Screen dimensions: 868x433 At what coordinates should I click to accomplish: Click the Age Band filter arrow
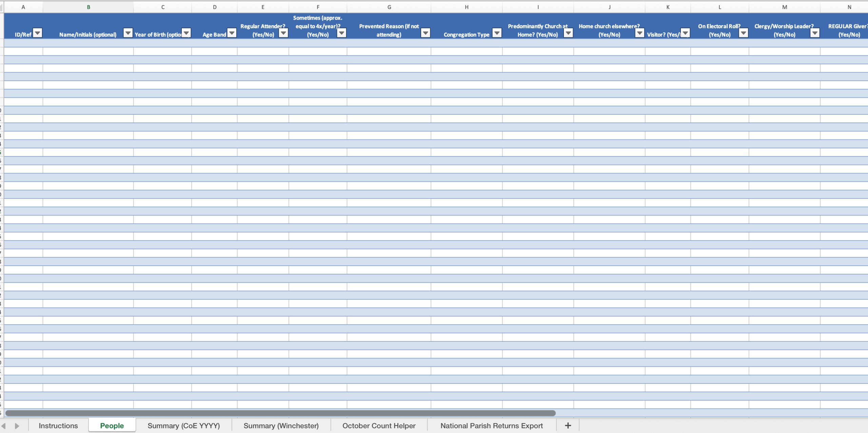click(232, 33)
